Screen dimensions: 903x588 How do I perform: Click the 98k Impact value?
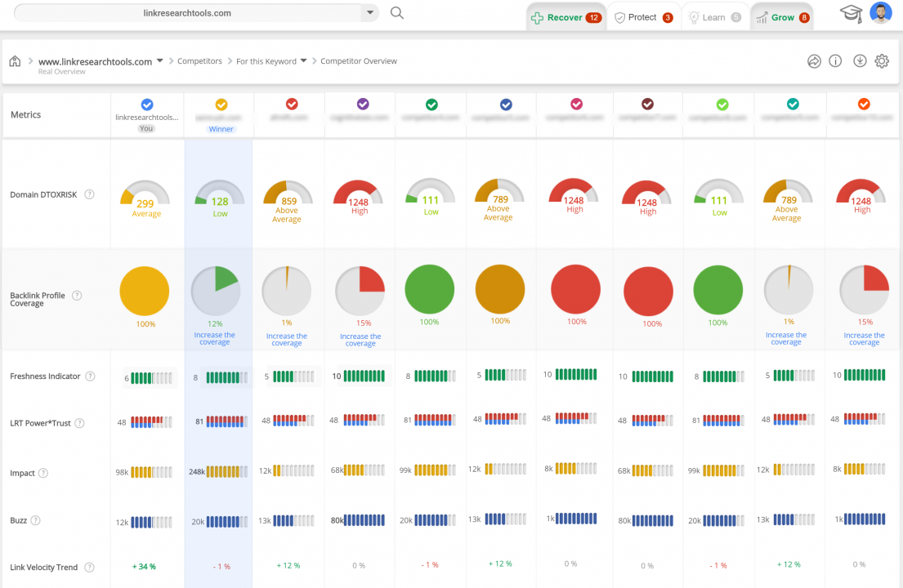(x=122, y=472)
